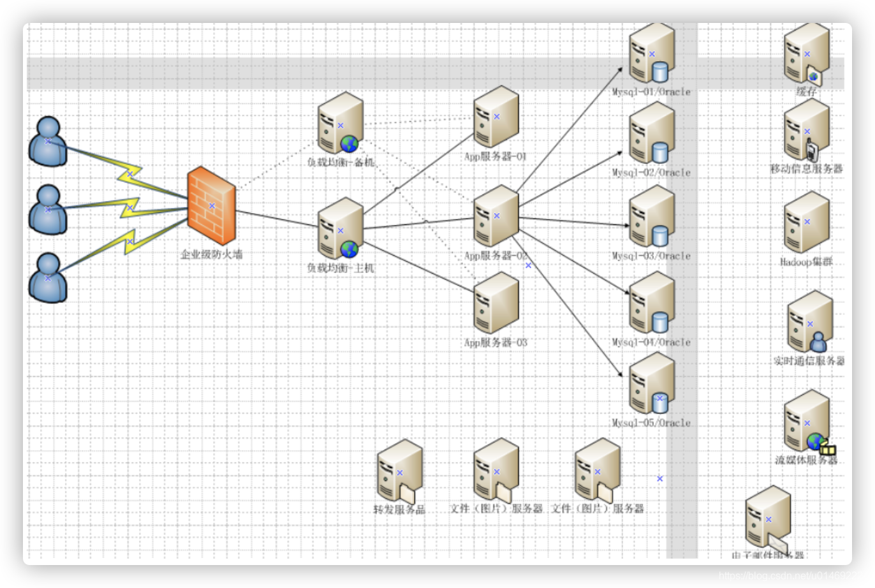Viewport: 875px width, 588px height.
Task: Select the bottom blue user figure
Action: (48, 277)
